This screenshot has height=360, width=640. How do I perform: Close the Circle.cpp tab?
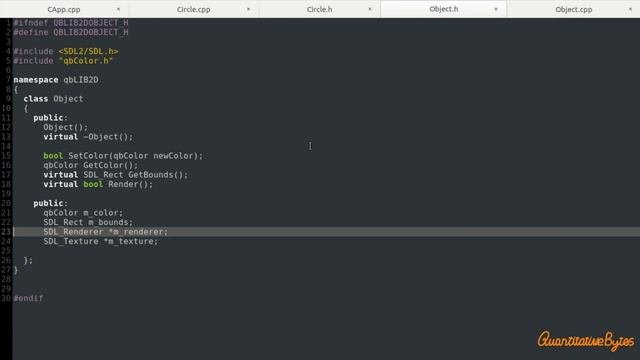(248, 9)
